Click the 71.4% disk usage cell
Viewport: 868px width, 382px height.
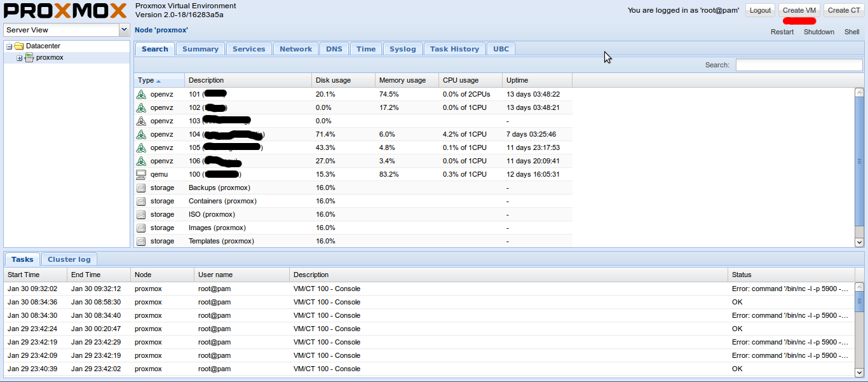click(x=344, y=134)
